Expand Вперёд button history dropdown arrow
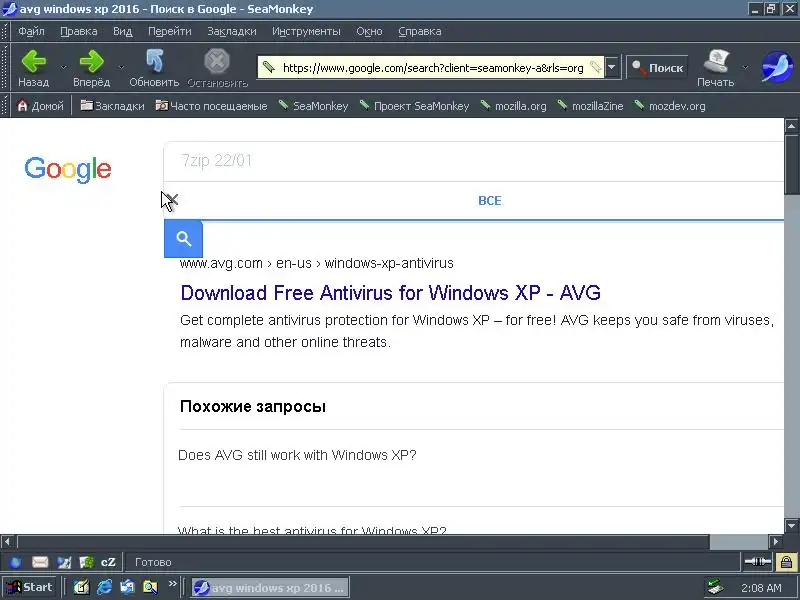The width and height of the screenshot is (800, 600). [121, 67]
